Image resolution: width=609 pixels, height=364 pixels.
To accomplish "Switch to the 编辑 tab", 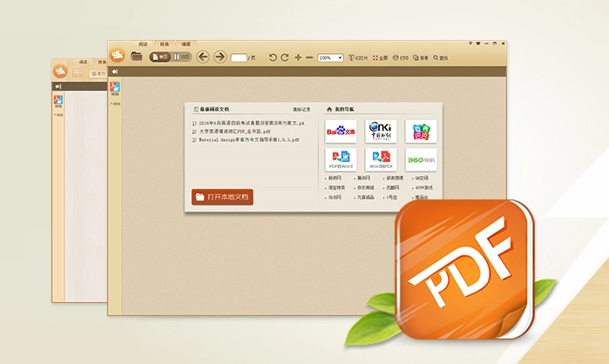I will tap(186, 44).
